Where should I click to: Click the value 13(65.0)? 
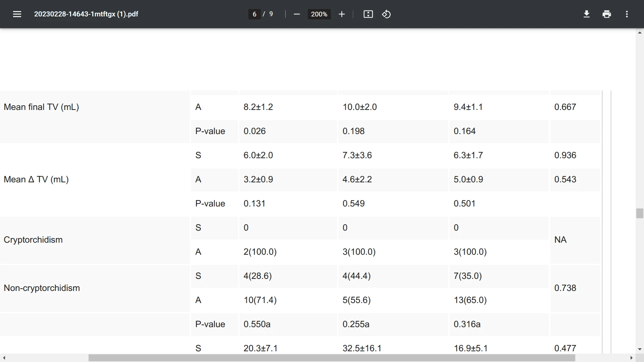(470, 300)
